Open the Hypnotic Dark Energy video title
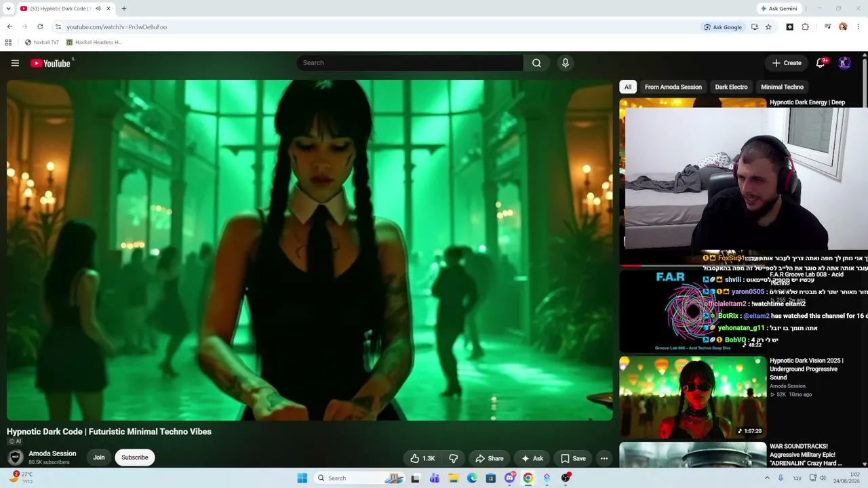This screenshot has height=488, width=868. click(x=807, y=102)
